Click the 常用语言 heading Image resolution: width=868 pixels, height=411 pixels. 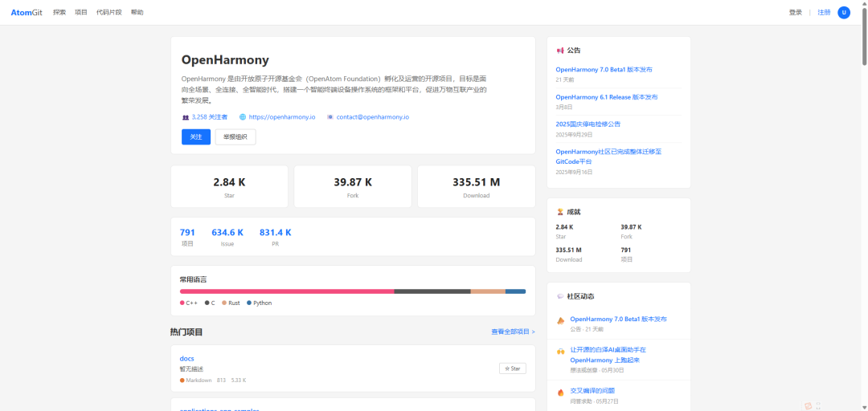coord(193,279)
